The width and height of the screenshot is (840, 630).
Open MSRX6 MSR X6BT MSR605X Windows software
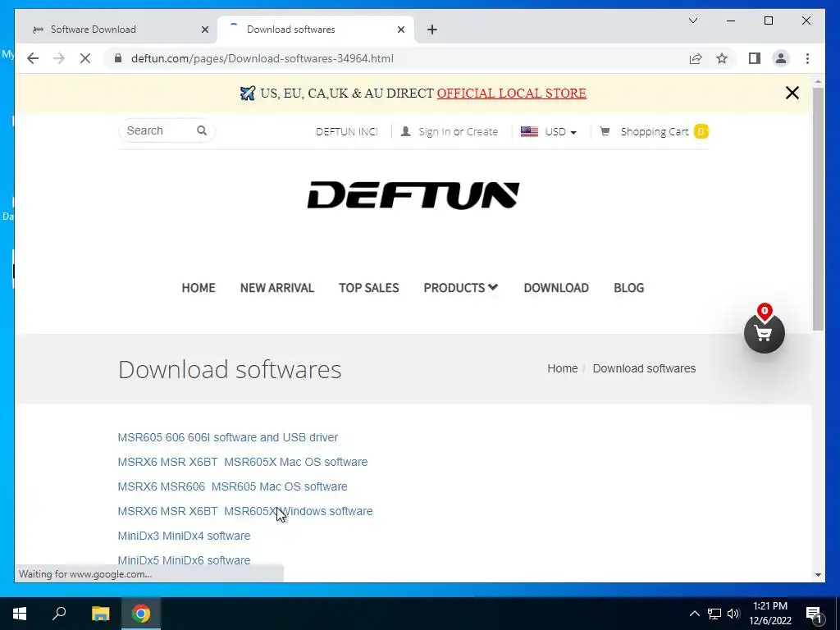tap(245, 511)
